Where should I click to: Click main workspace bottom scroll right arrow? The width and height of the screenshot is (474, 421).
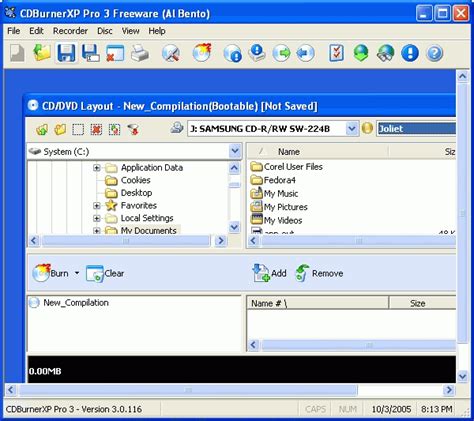coord(449,390)
